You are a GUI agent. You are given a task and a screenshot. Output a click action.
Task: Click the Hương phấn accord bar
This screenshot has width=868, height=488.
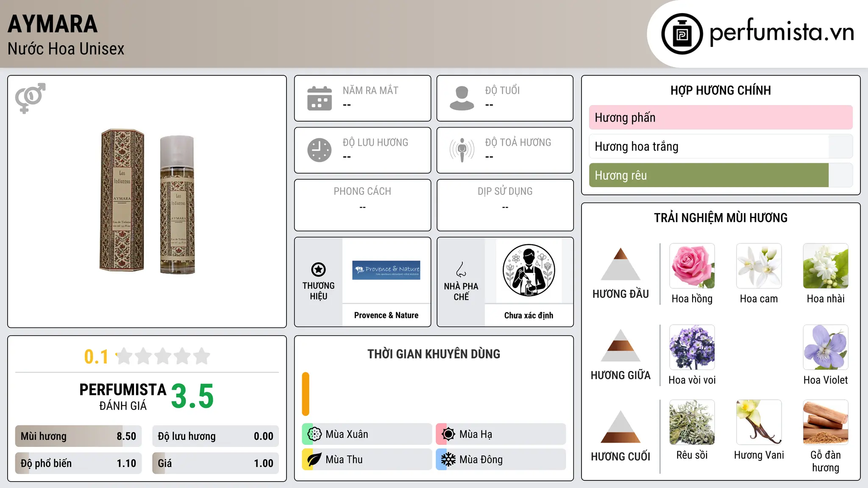coord(721,117)
